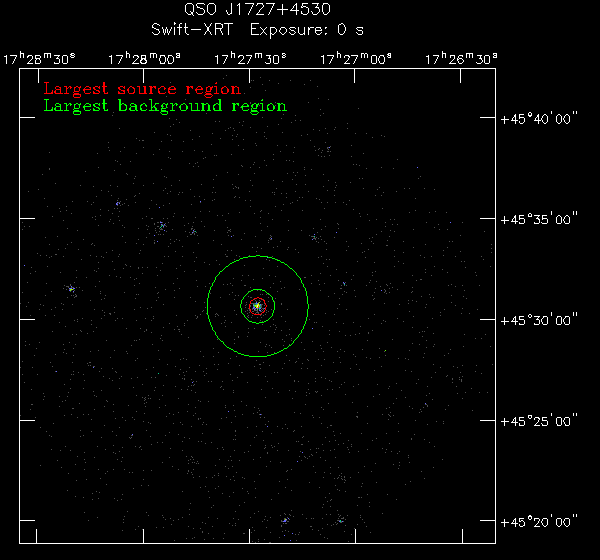This screenshot has height=560, width=600.
Task: Click the declination label +45°20'00"
Action: click(539, 522)
